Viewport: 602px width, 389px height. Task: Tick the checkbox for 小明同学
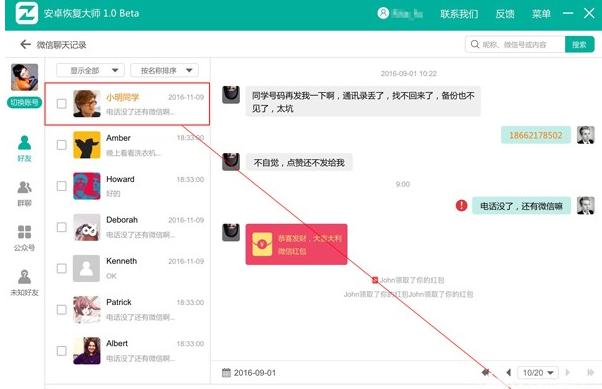click(x=61, y=104)
